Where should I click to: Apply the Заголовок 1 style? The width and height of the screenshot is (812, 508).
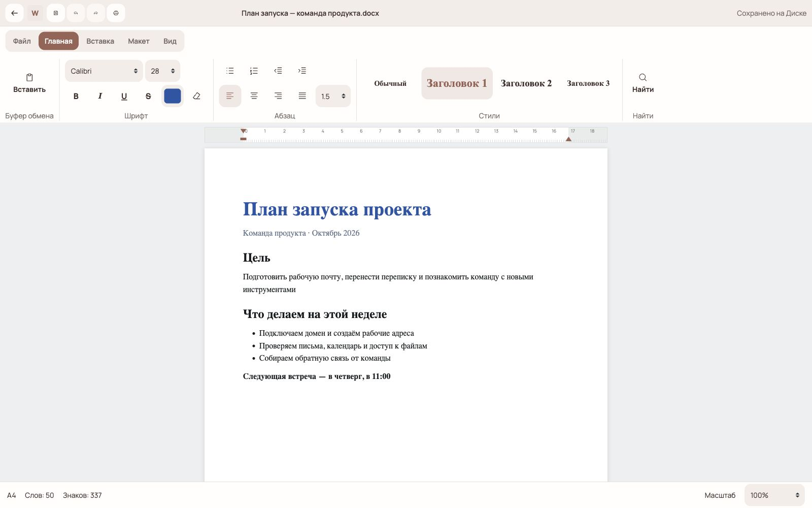[457, 83]
